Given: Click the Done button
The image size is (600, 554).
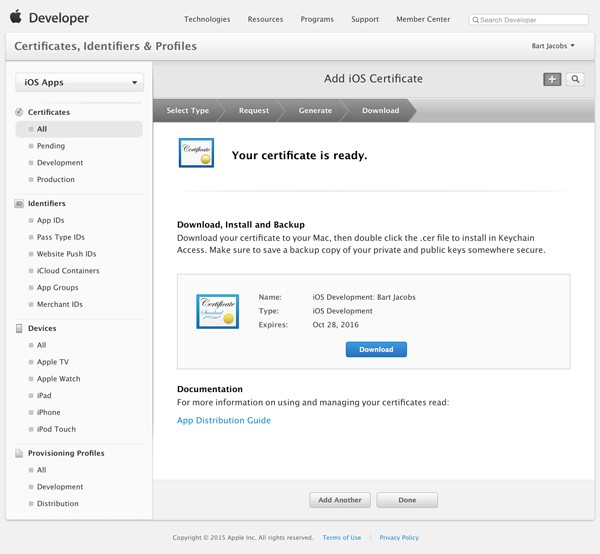Looking at the screenshot, I should coord(407,500).
